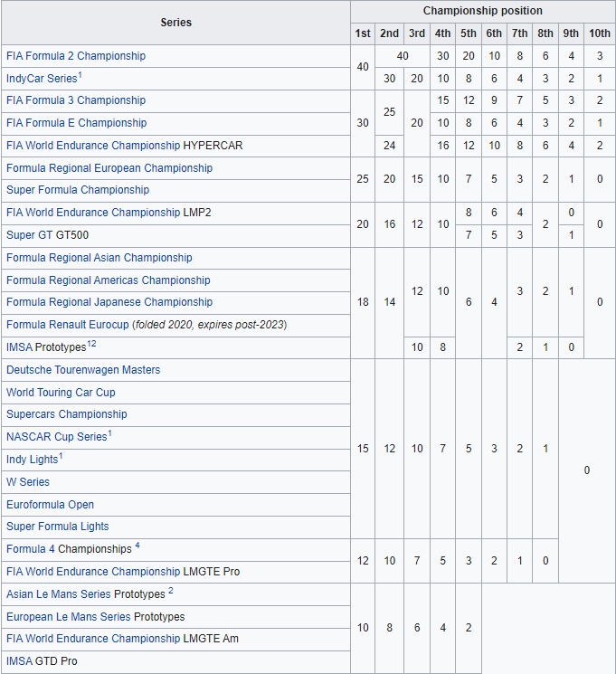The image size is (616, 674).
Task: Open the Super GT link
Action: point(30,235)
